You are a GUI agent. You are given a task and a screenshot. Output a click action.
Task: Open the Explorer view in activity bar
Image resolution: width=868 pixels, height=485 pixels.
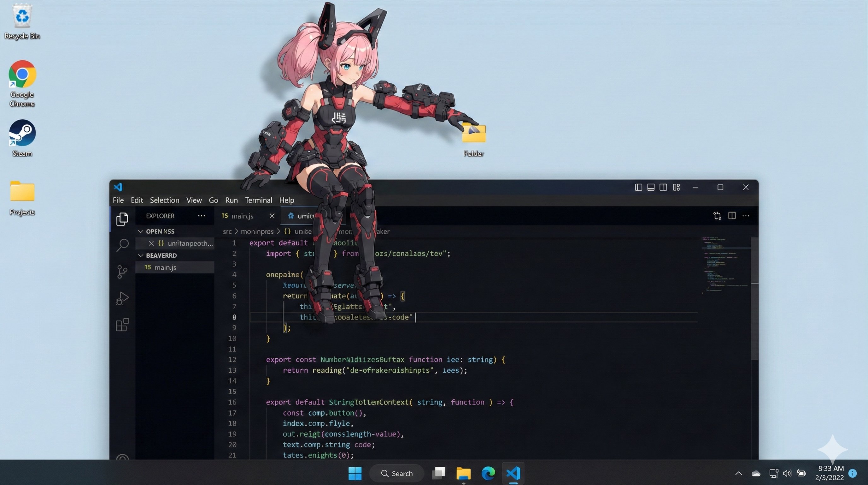(x=122, y=219)
